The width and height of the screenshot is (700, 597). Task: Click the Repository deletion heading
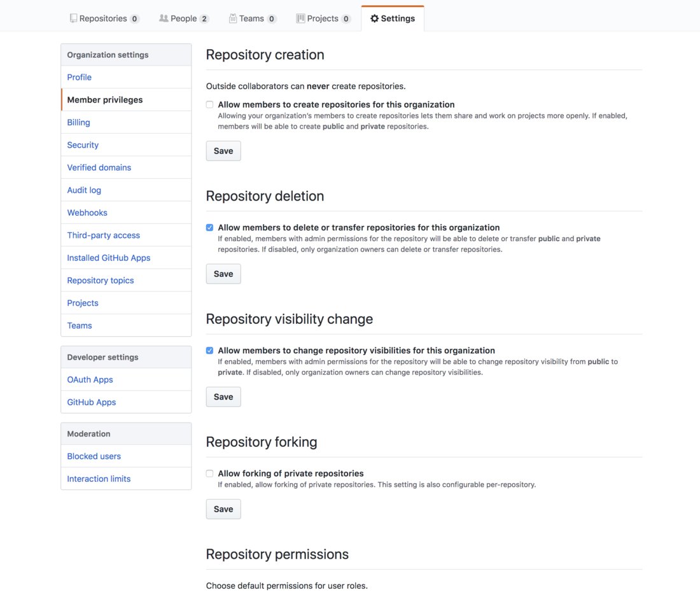[265, 195]
